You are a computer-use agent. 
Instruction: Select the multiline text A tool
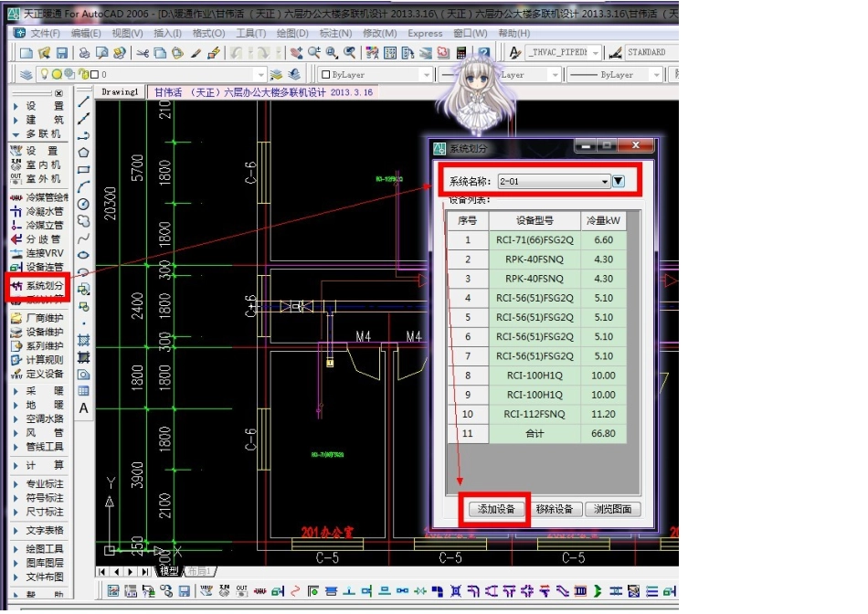click(x=84, y=408)
